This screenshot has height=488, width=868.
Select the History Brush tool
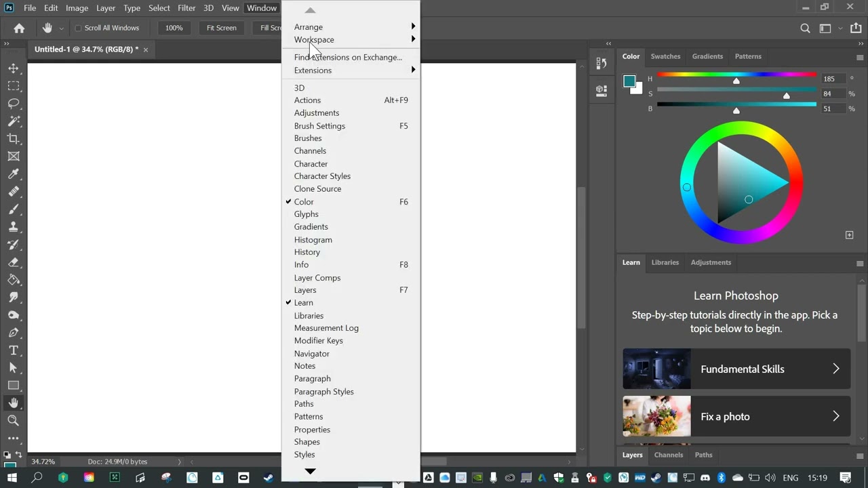click(x=14, y=245)
